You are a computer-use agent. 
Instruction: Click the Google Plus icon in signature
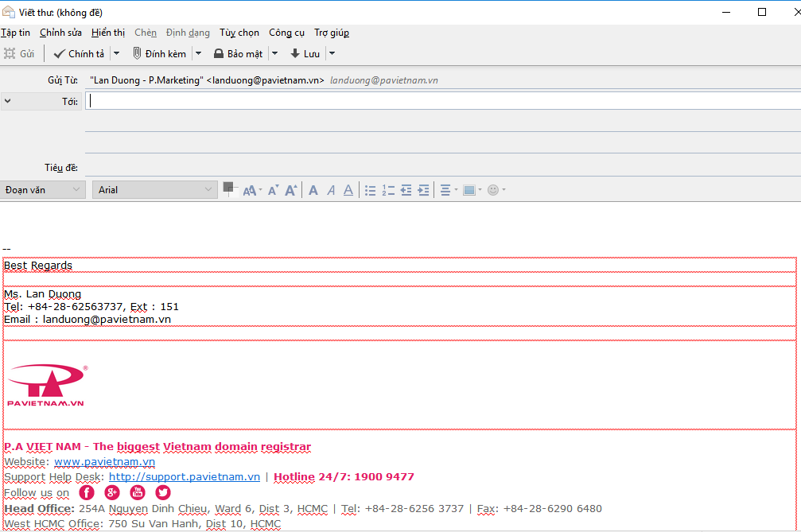(x=112, y=492)
